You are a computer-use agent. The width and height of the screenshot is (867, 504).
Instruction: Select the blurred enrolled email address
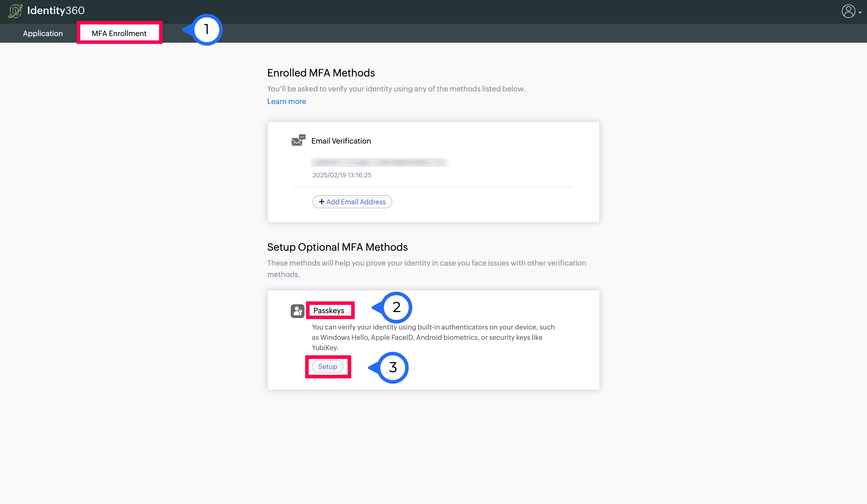tap(380, 162)
